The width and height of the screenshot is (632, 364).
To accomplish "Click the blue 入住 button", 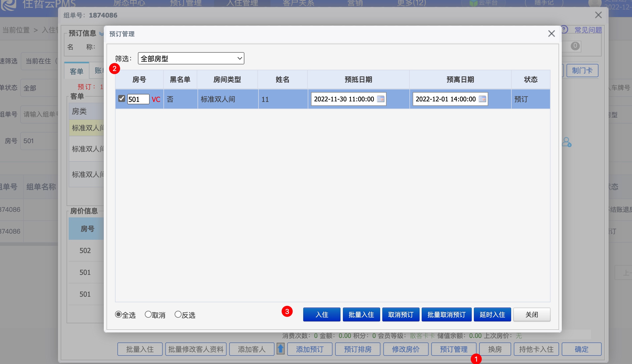I will click(x=322, y=315).
